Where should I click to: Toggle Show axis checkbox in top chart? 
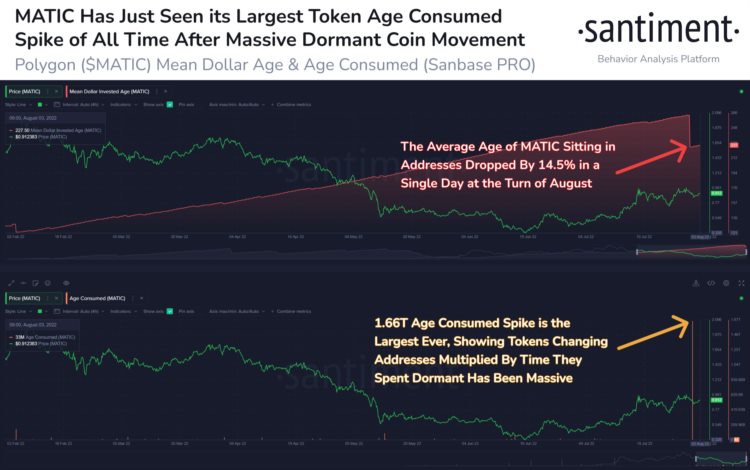coord(170,103)
